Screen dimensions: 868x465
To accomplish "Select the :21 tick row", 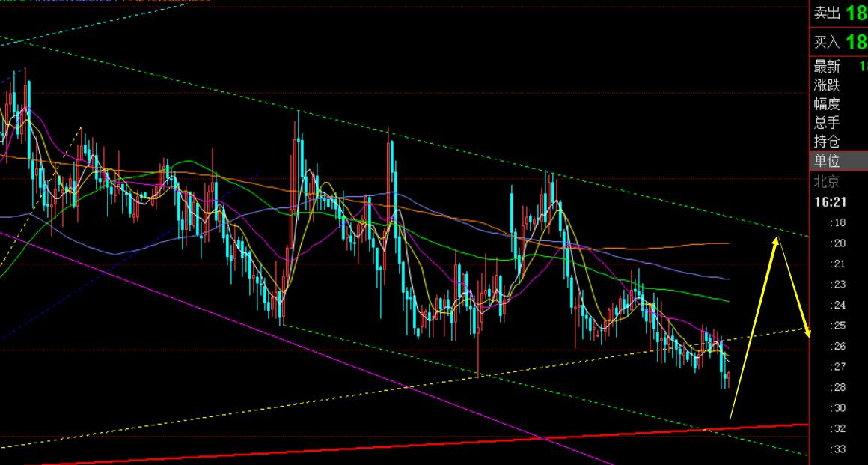I will pos(839,264).
